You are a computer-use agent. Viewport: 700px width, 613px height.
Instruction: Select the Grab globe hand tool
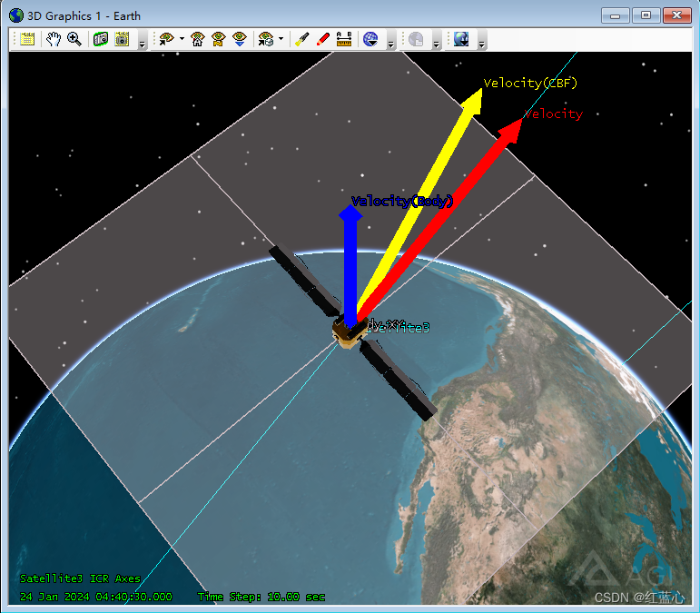54,39
